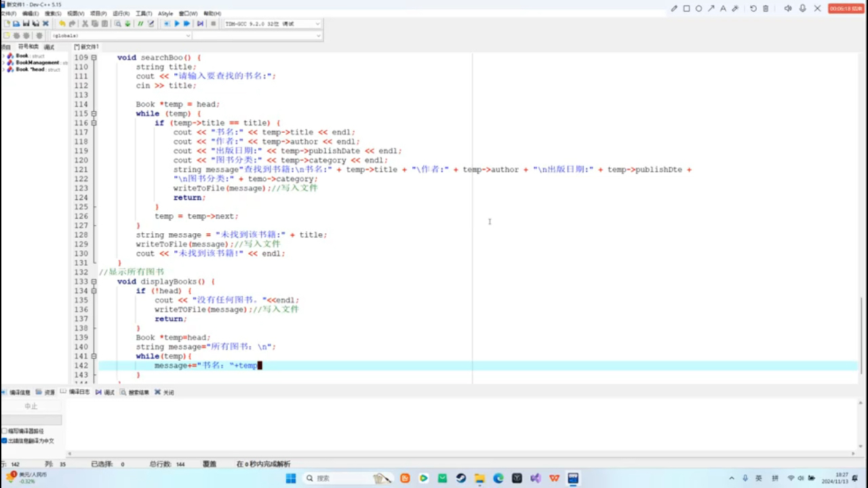The image size is (868, 488).
Task: Toggle comment with the green slashes icon
Action: (x=140, y=24)
